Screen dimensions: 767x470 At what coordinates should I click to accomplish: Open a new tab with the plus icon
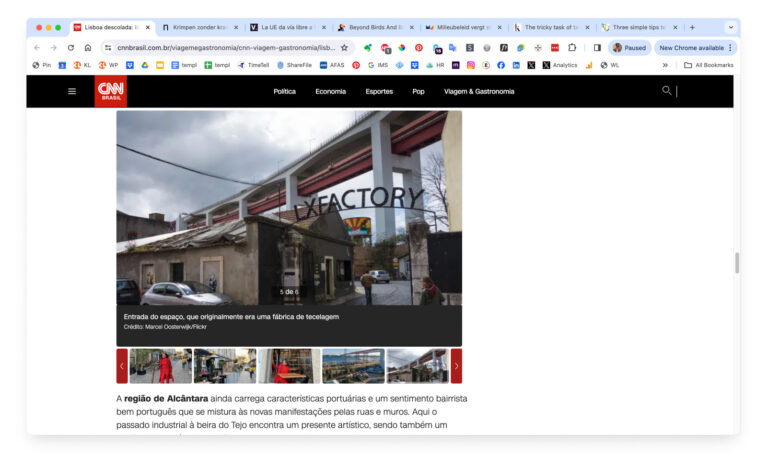692,27
